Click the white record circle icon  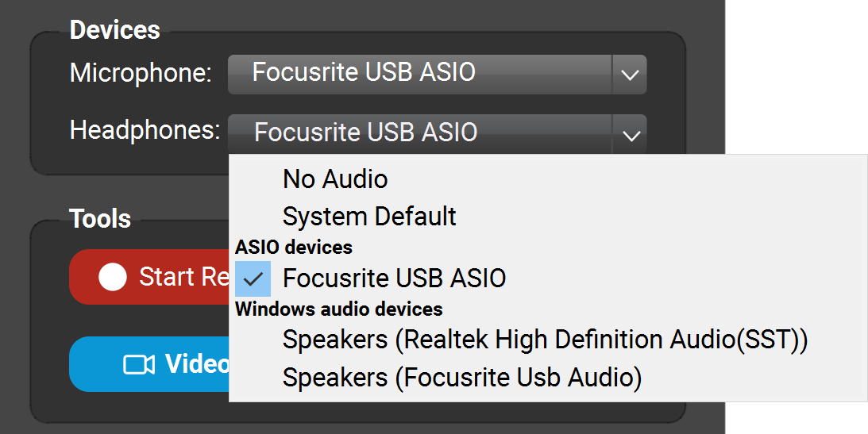point(113,277)
